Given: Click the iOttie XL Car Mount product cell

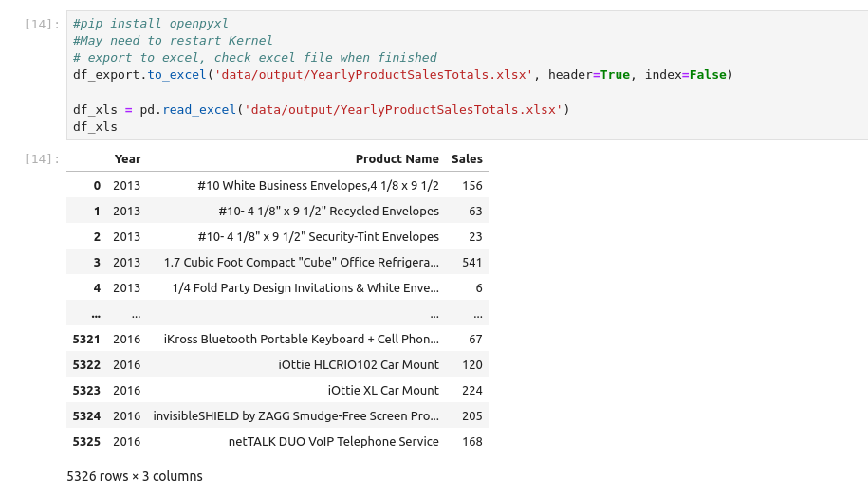Looking at the screenshot, I should click(383, 390).
